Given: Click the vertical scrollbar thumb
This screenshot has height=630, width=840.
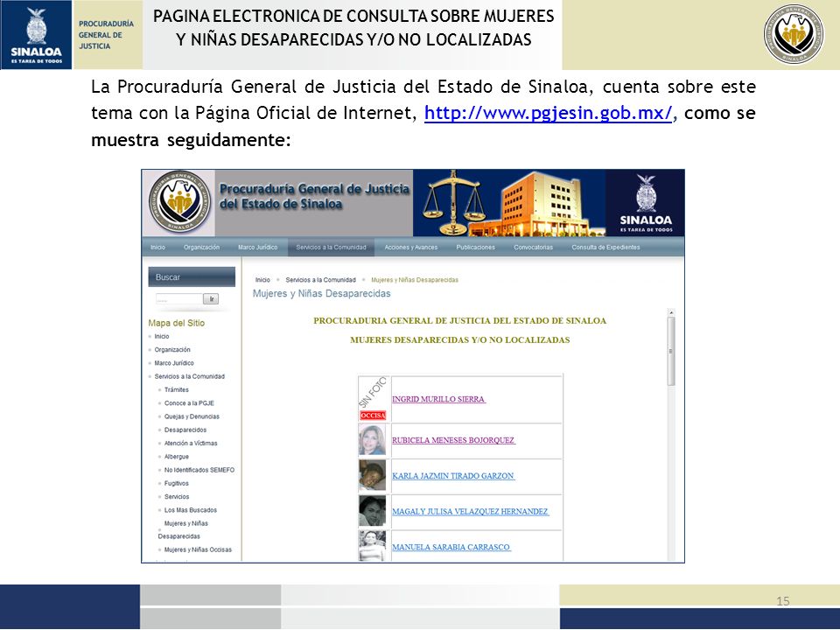Looking at the screenshot, I should pyautogui.click(x=671, y=352).
